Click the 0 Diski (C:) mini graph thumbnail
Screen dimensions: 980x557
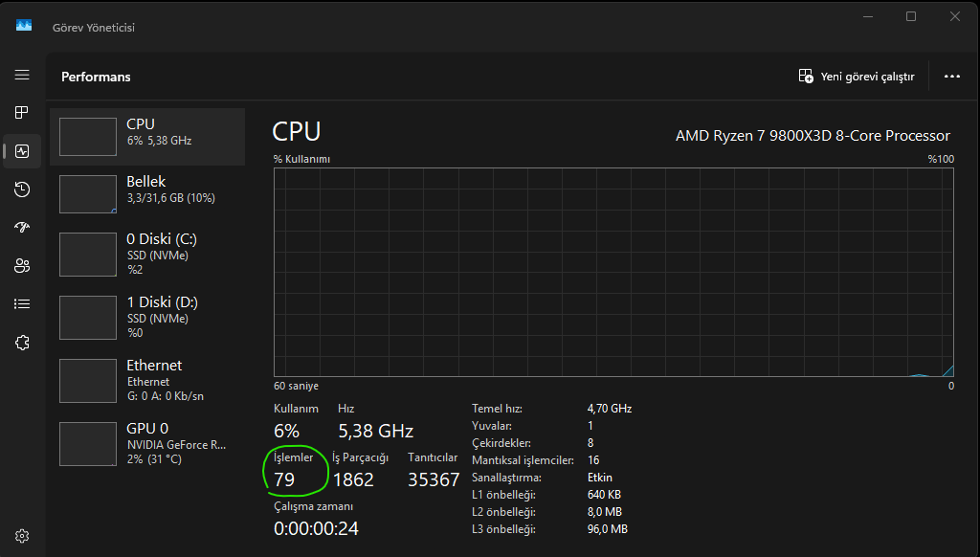click(x=87, y=255)
